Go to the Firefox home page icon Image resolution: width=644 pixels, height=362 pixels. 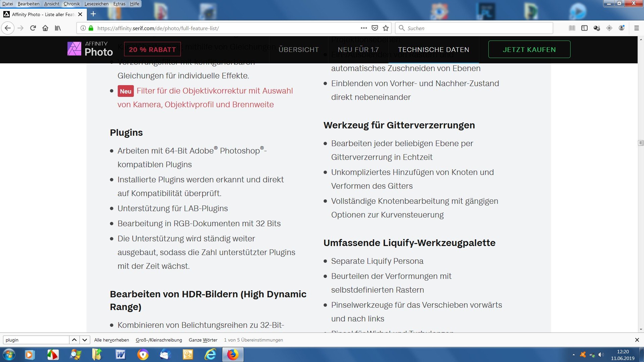click(x=45, y=28)
